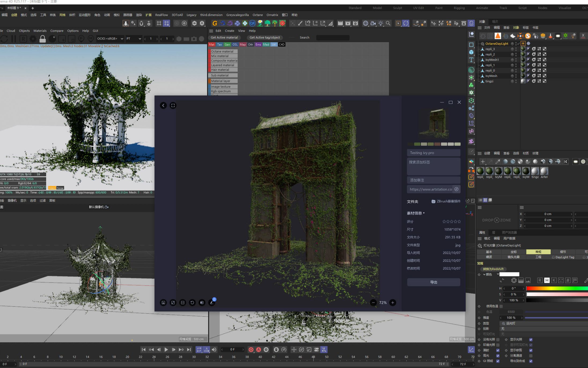Click the ArtStation link in panel
Image resolution: width=588 pixels, height=368 pixels.
pyautogui.click(x=430, y=189)
